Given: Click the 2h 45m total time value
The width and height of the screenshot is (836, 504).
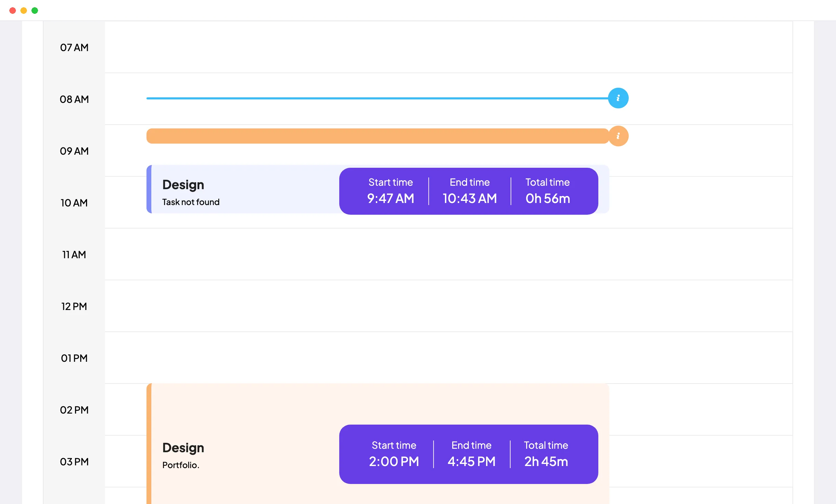Looking at the screenshot, I should point(546,462).
